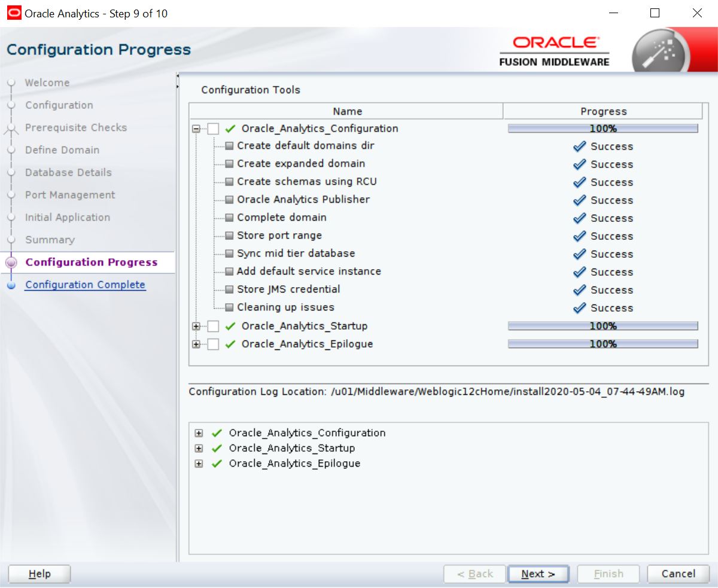Click the Prerequisite Checks step in sidebar
The image size is (718, 588).
[76, 127]
